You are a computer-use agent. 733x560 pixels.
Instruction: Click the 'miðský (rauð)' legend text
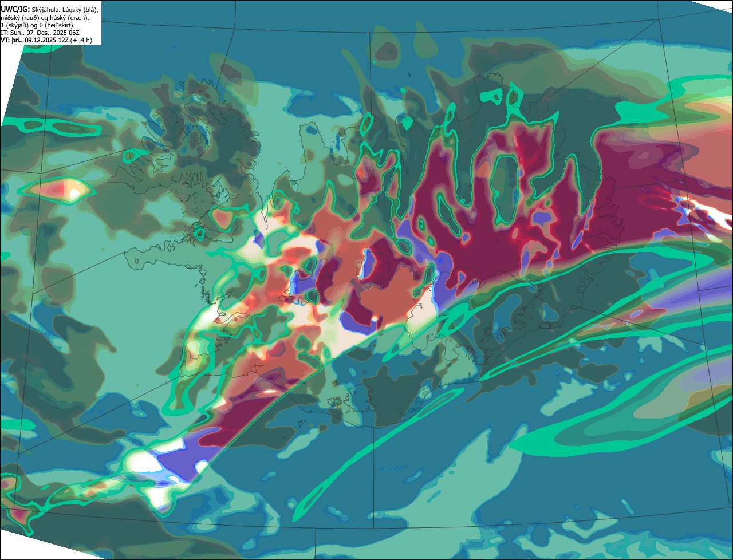(x=20, y=18)
